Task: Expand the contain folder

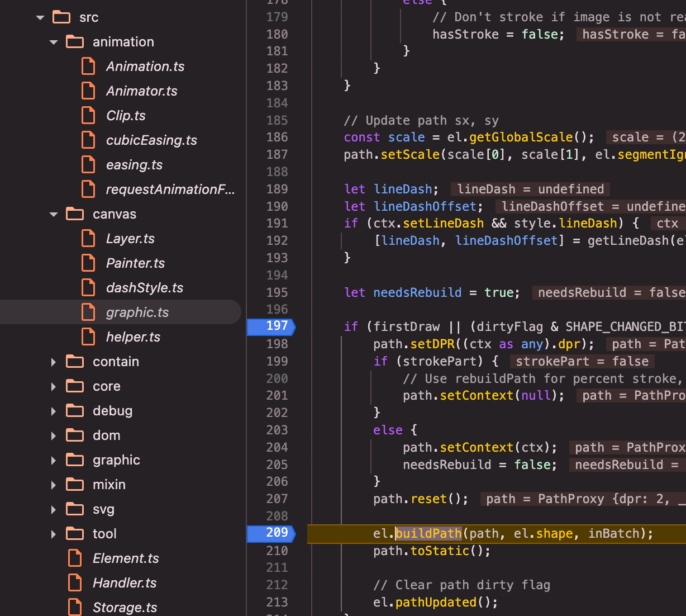Action: click(54, 362)
